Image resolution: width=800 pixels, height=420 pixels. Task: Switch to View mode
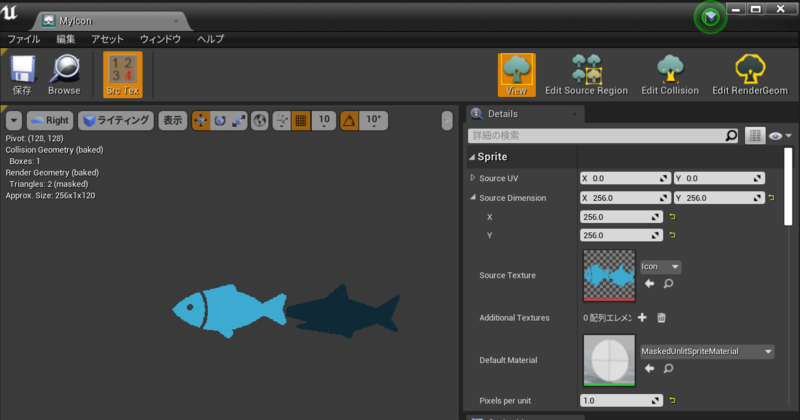coord(516,75)
